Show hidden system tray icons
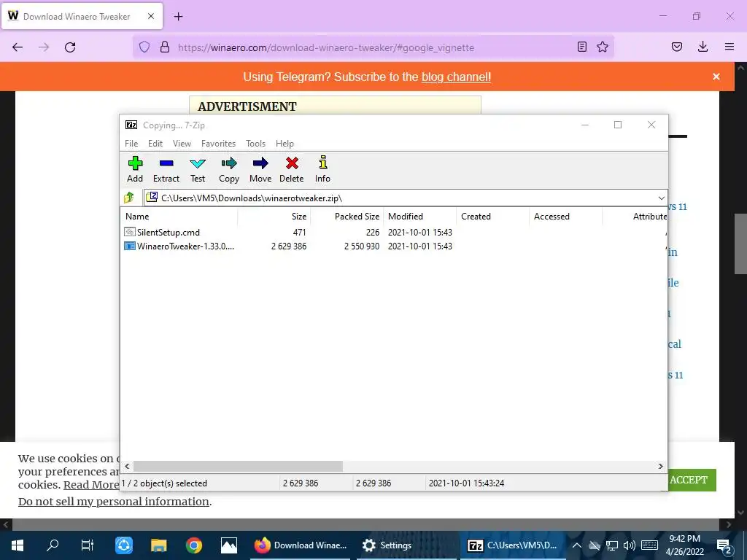747x560 pixels. coord(576,545)
